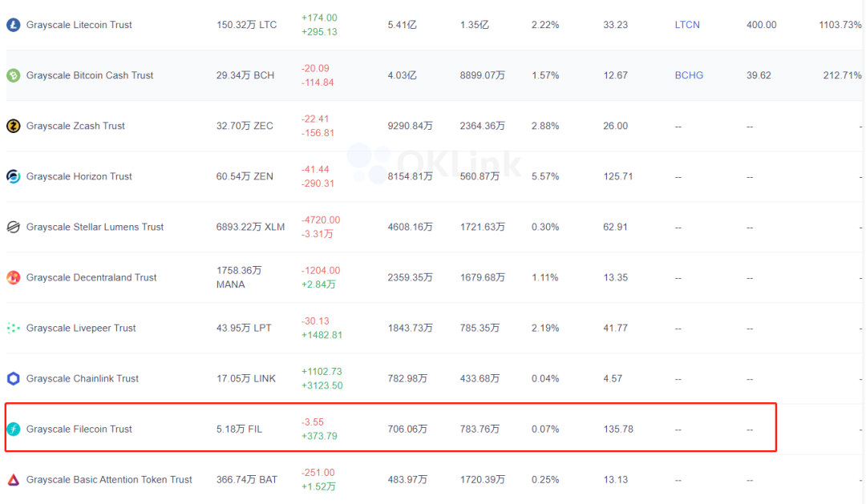Screen dimensions: 866x504
Task: Click the +373.79 Filecoin change value
Action: pyautogui.click(x=319, y=436)
